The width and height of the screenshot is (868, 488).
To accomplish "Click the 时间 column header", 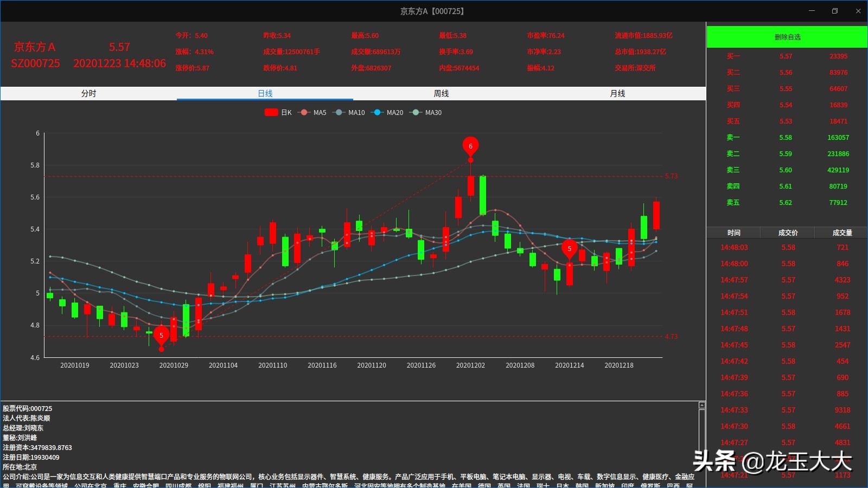I will 733,233.
